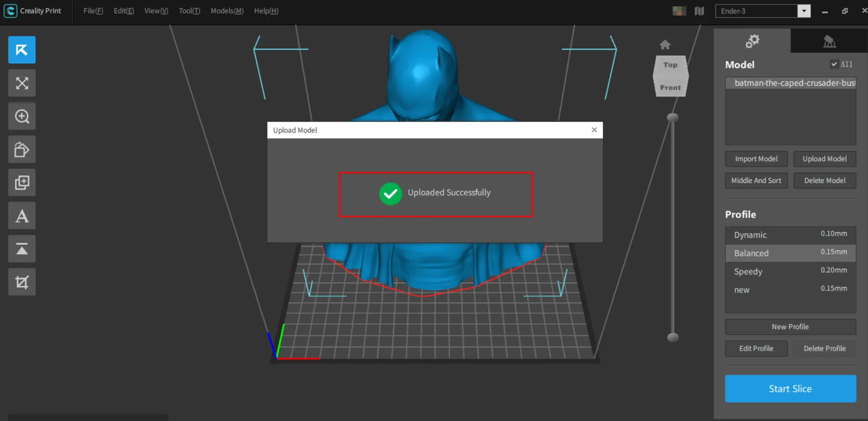Image resolution: width=868 pixels, height=421 pixels.
Task: Click the zoom magnifier tool icon
Action: 22,116
